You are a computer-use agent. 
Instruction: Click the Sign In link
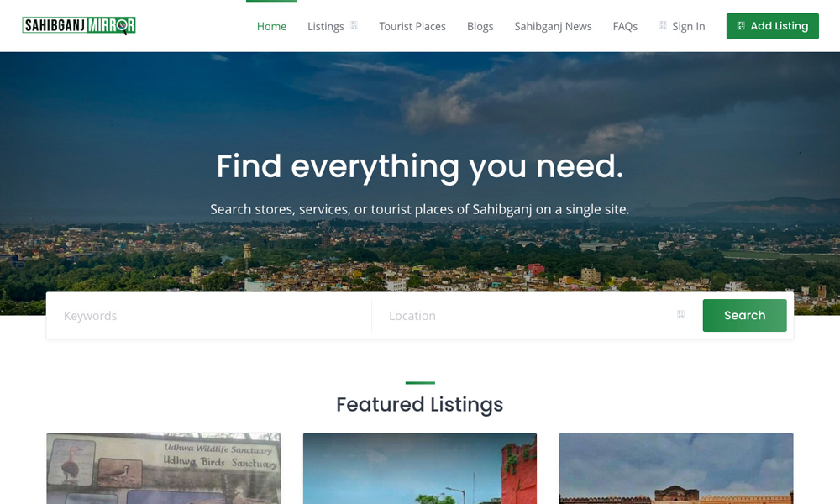(x=689, y=26)
